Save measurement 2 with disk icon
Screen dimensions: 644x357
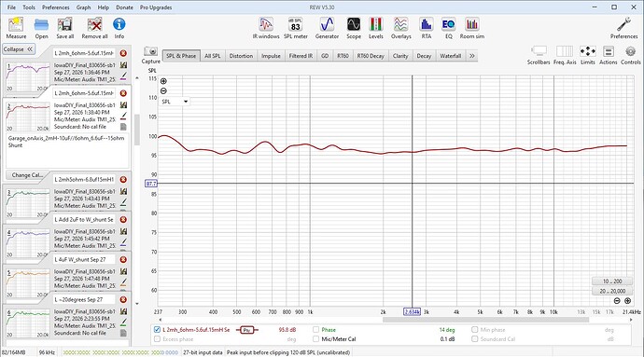(x=123, y=105)
